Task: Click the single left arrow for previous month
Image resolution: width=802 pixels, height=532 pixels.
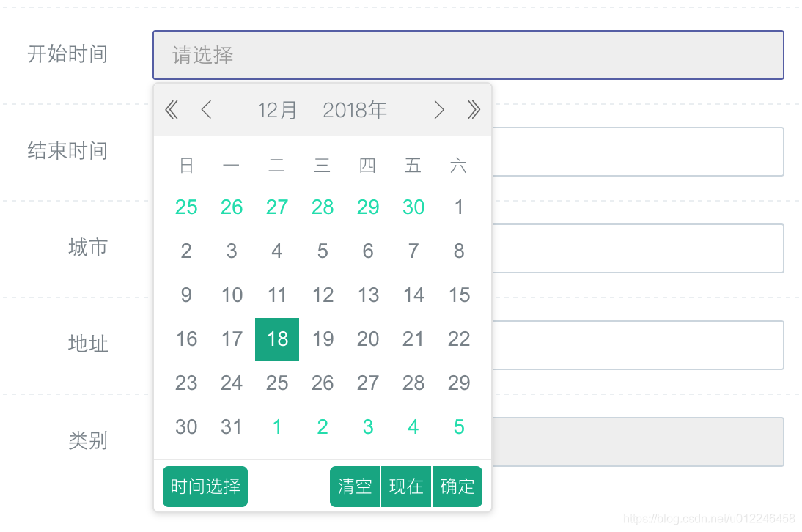Action: 206,110
